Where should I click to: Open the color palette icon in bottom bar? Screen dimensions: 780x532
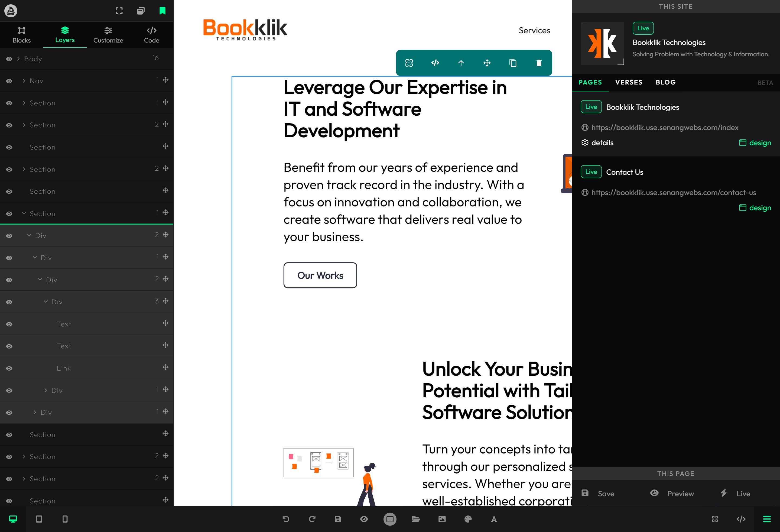pos(468,519)
